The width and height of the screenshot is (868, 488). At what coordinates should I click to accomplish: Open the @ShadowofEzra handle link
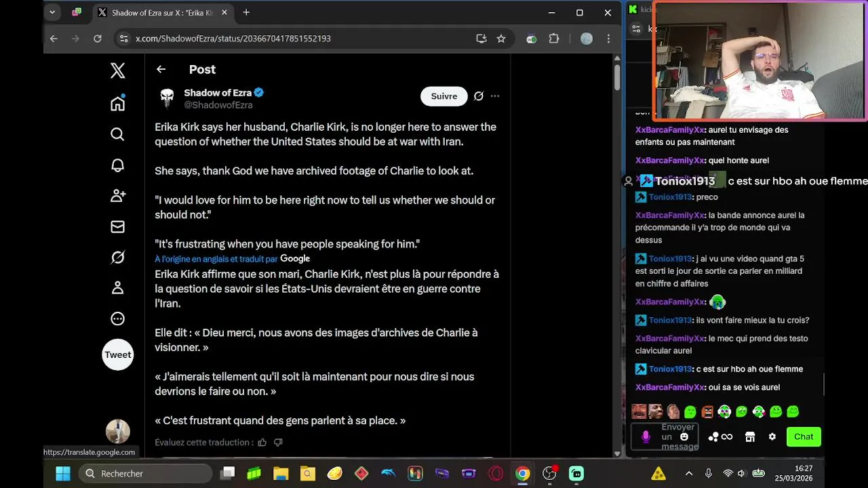coord(218,105)
